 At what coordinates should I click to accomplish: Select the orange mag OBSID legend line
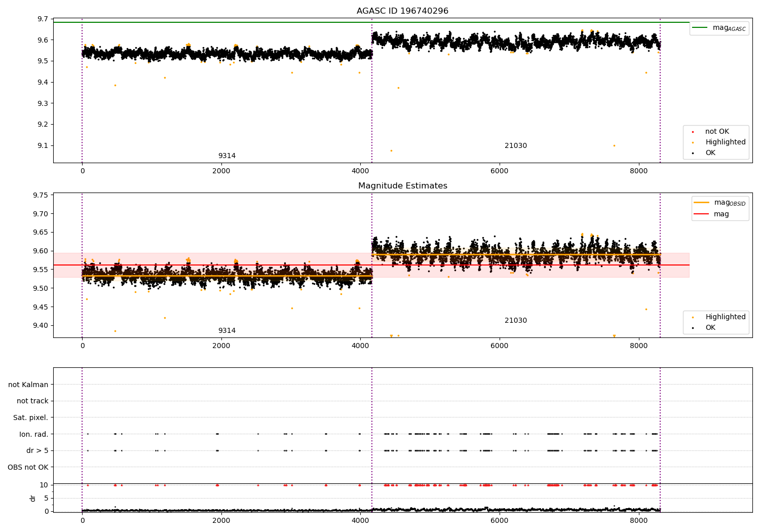(701, 202)
